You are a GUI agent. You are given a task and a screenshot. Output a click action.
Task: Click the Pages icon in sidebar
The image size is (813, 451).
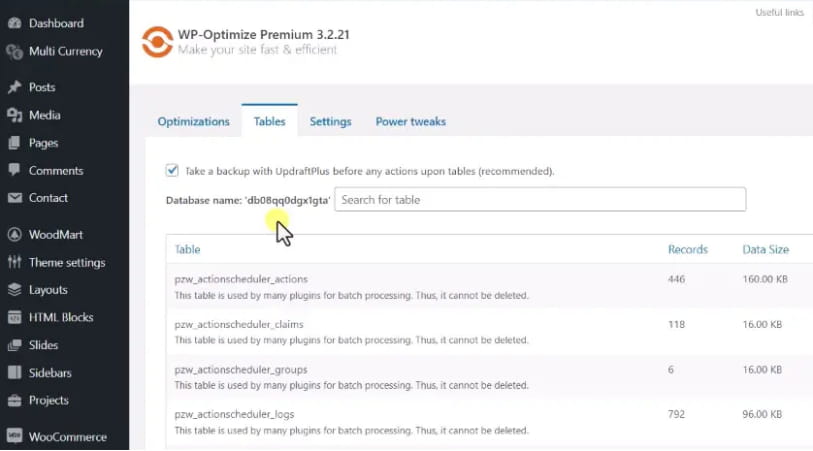14,143
